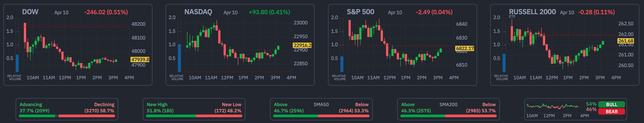Click the DOW blue relative volume bar
The image size is (644, 123).
(17, 63)
